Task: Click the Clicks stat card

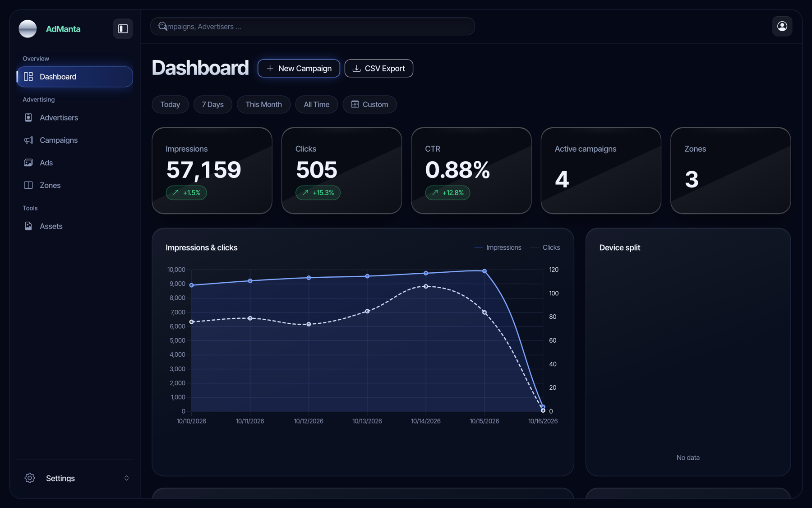Action: (341, 170)
